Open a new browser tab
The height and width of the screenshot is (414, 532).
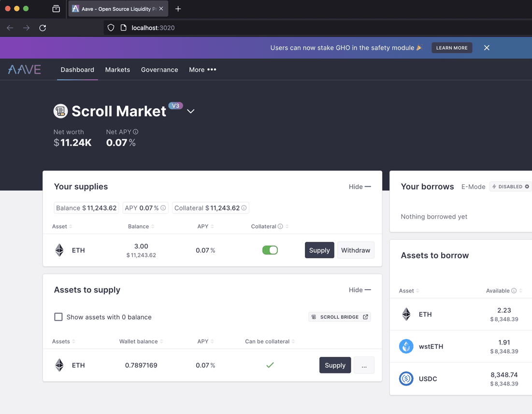(x=178, y=9)
